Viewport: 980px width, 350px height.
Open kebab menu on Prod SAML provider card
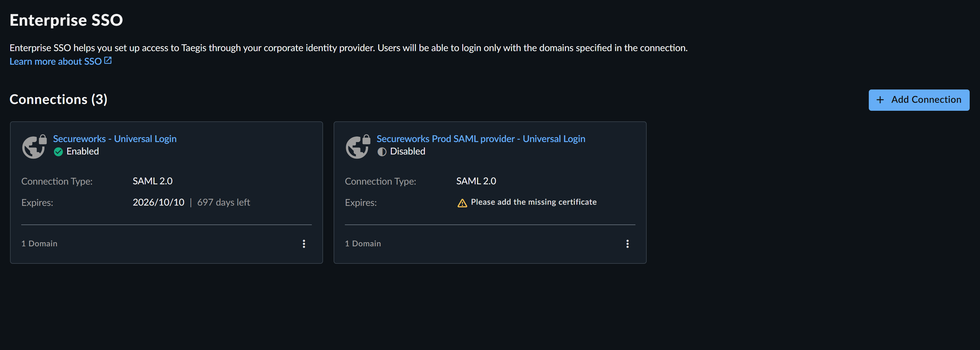627,244
